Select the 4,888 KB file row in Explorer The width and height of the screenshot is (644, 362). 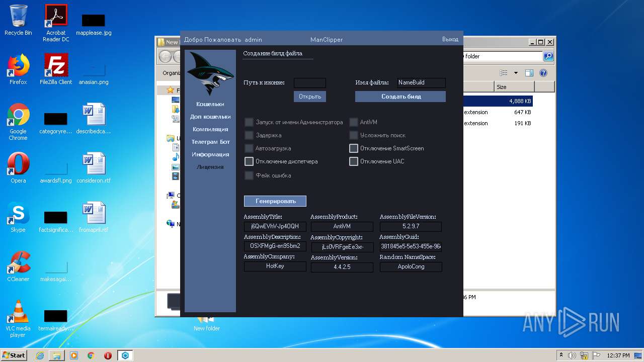[498, 101]
